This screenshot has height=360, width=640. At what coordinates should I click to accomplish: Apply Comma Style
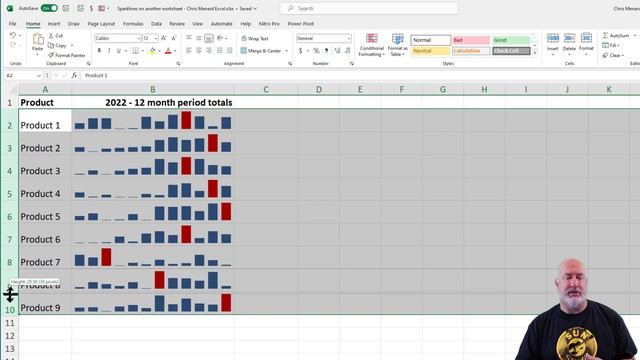[327, 51]
